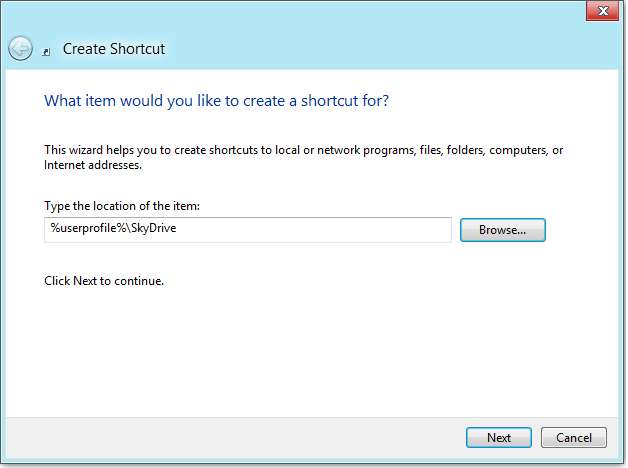Viewport: 628px width, 468px height.
Task: Click the "Type the location of the item:" label
Action: 122,206
